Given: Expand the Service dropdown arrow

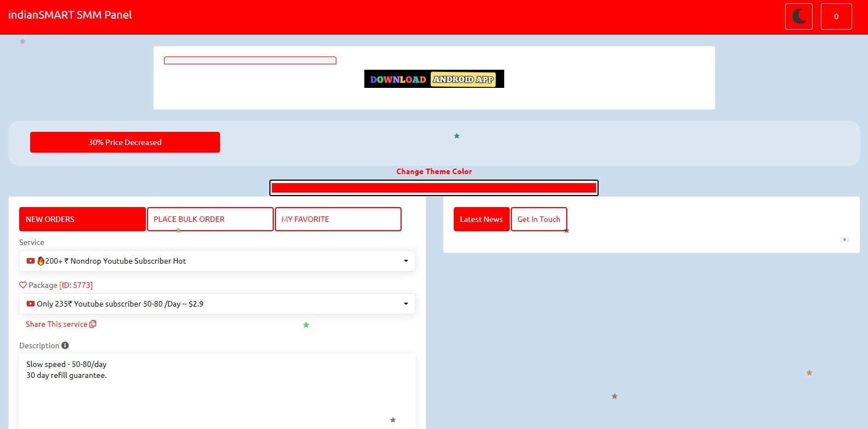Looking at the screenshot, I should [406, 261].
